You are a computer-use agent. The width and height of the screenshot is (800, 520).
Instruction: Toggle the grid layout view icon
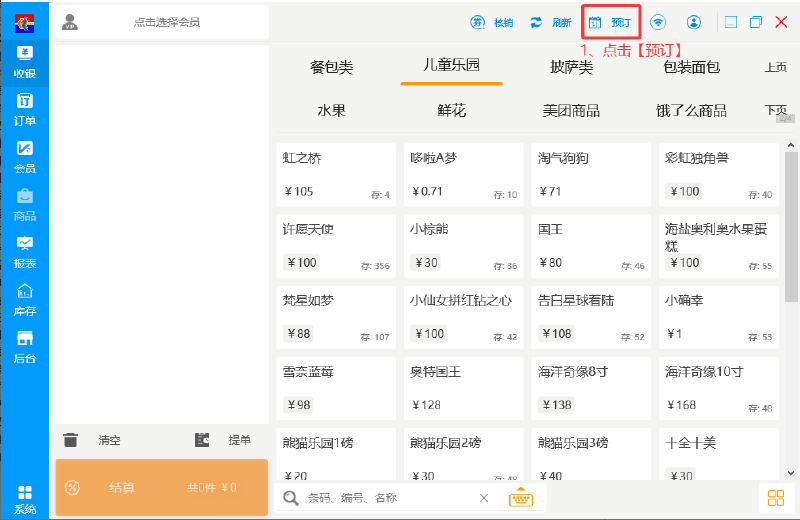(x=776, y=498)
